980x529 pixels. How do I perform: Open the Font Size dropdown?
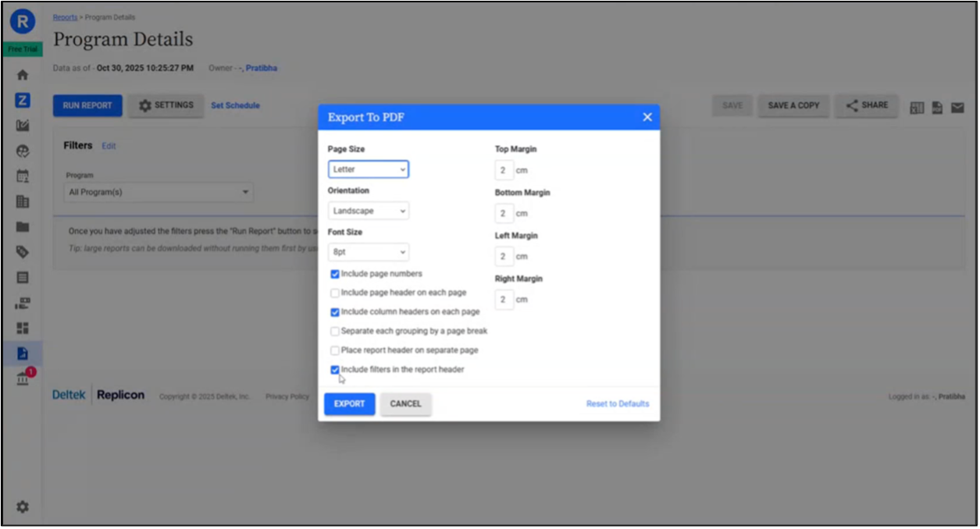(x=368, y=251)
